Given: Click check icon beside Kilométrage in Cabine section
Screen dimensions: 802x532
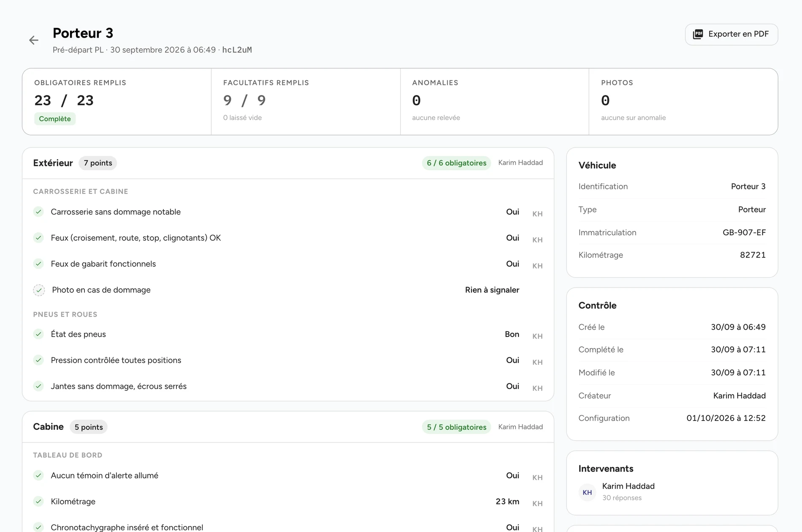Looking at the screenshot, I should tap(38, 501).
